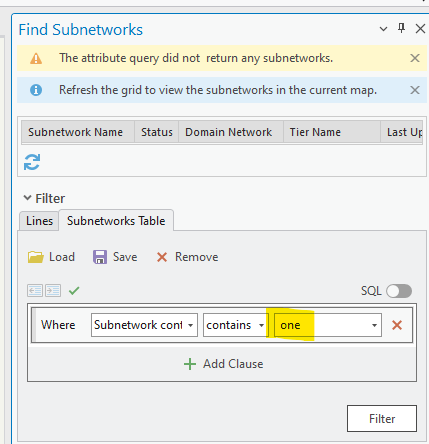Collapse the Filter section
Screen dimensions: 429x444
coord(27,198)
